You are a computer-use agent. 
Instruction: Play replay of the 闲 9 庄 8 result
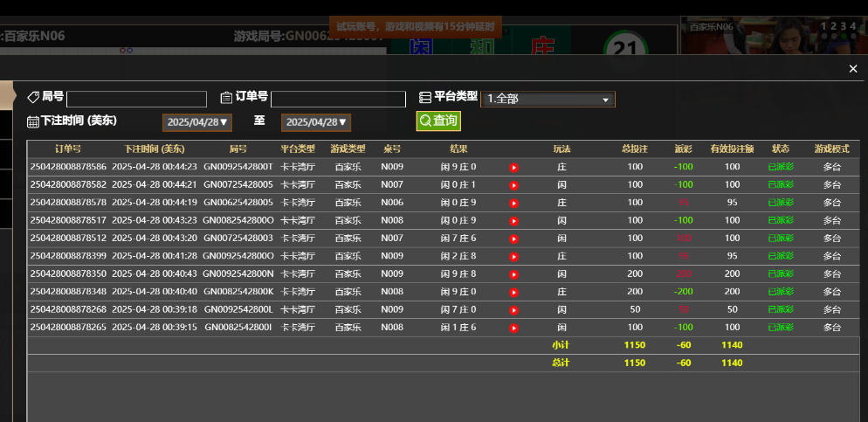[513, 274]
